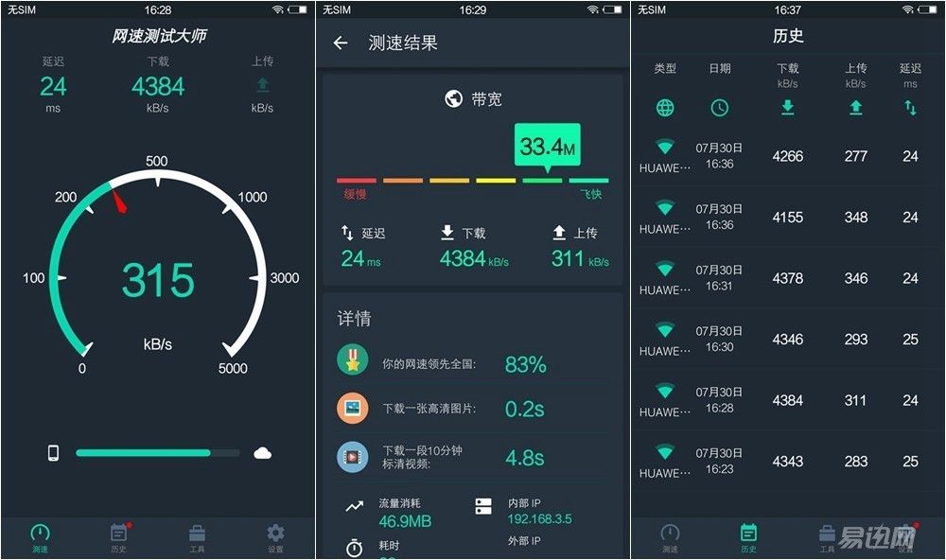The height and width of the screenshot is (560, 946).
Task: Click the globe 类型 column icon
Action: pos(665,108)
